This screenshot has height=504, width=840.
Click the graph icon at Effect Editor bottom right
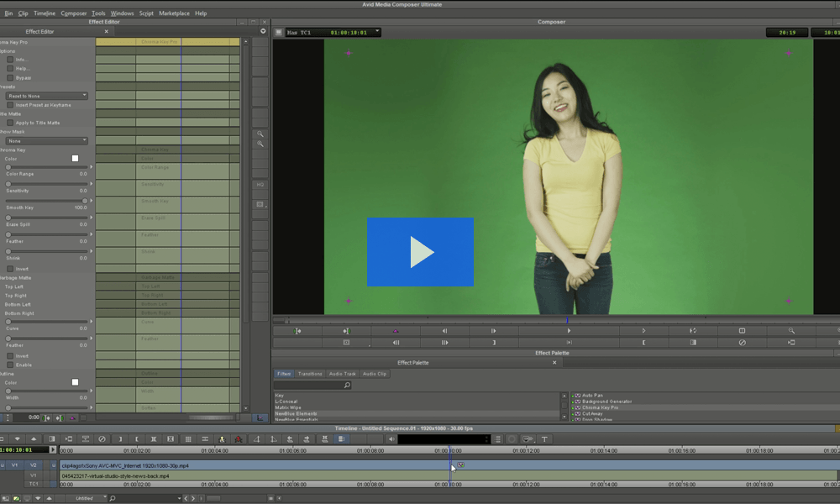[x=260, y=417]
